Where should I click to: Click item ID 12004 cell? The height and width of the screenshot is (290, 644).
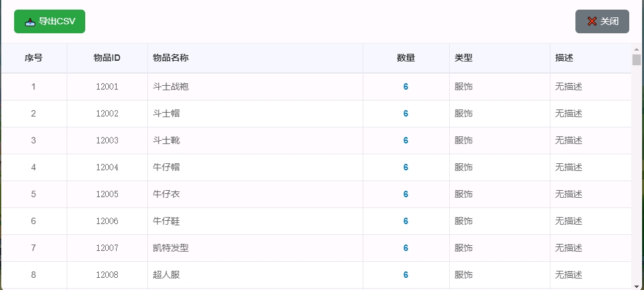pos(107,167)
